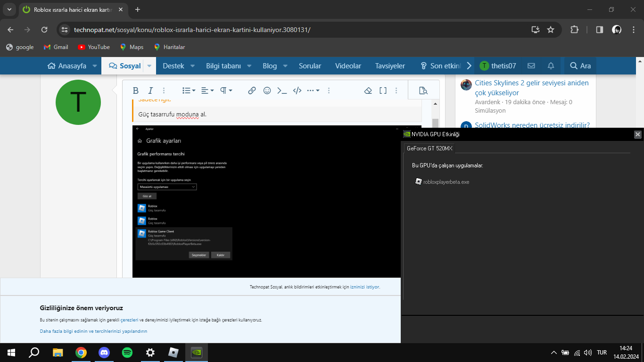Open the text alignment dropdown
Screen dimensions: 644x362
207,90
